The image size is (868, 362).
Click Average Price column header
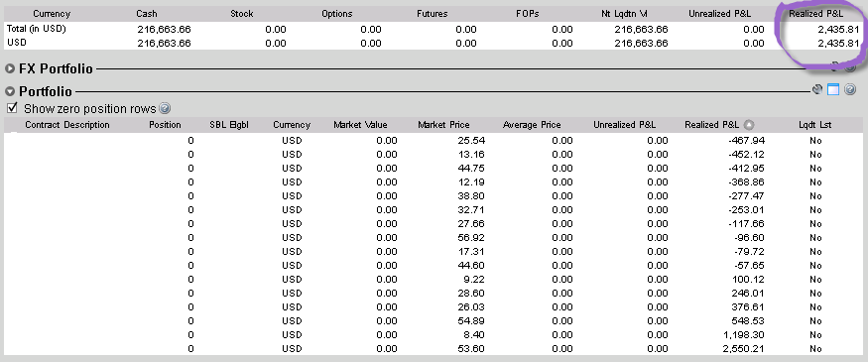[x=532, y=125]
